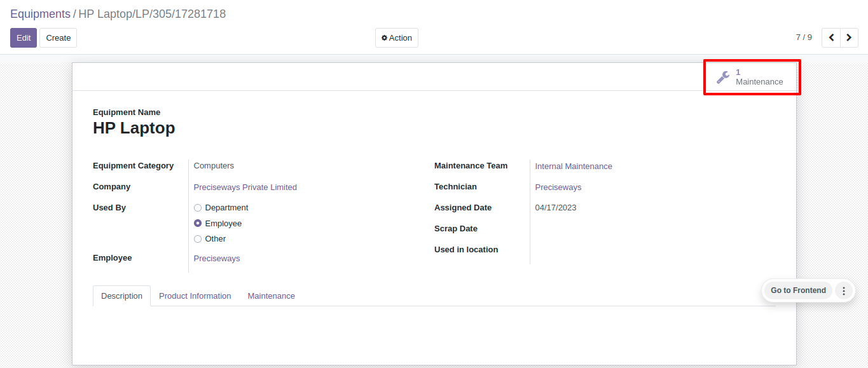Click the 7 / 9 pager counter
Viewport: 868px width, 368px height.
click(804, 37)
